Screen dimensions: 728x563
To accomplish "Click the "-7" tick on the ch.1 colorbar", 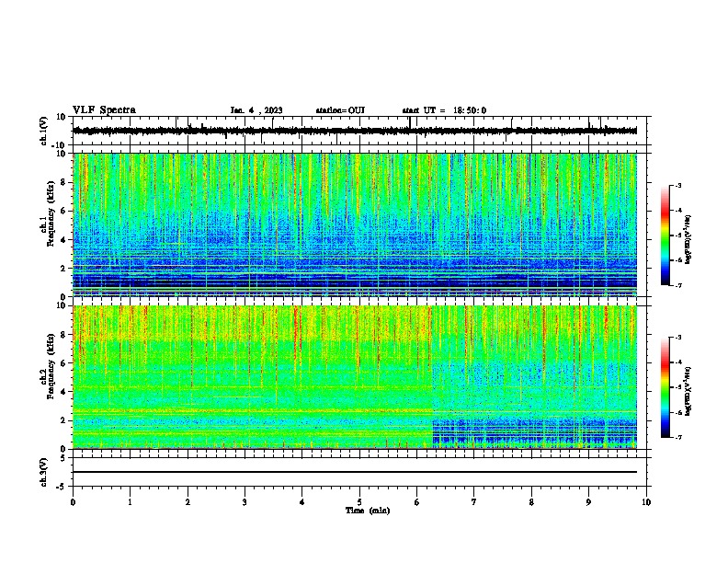I will pyautogui.click(x=678, y=285).
